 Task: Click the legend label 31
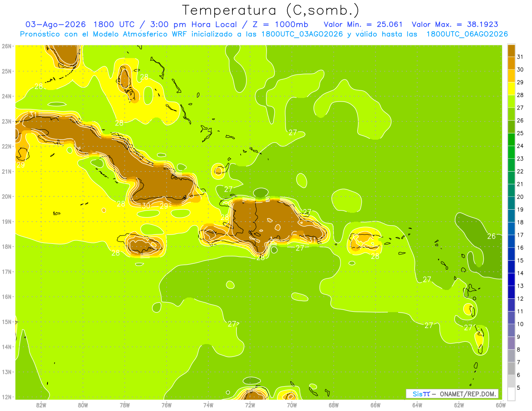(520, 57)
